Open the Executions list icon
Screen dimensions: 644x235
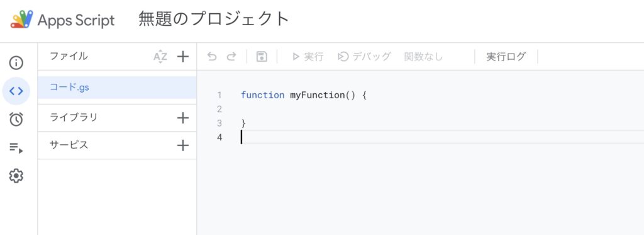[16, 148]
